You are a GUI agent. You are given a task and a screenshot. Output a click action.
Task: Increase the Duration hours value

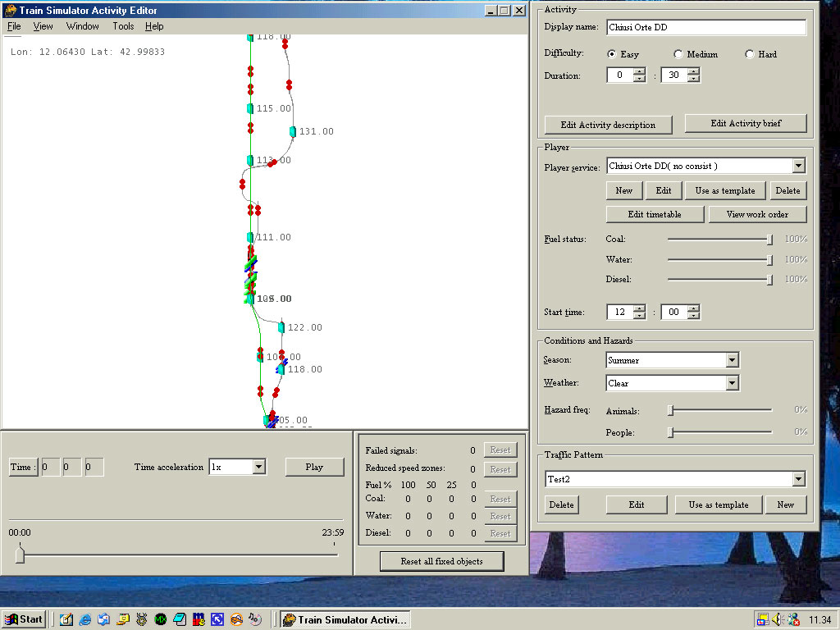639,72
